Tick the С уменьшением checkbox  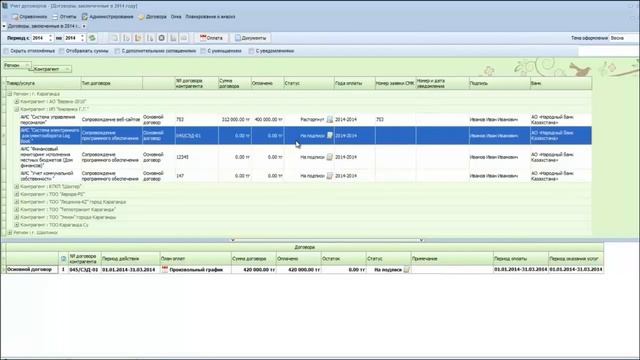tap(203, 51)
